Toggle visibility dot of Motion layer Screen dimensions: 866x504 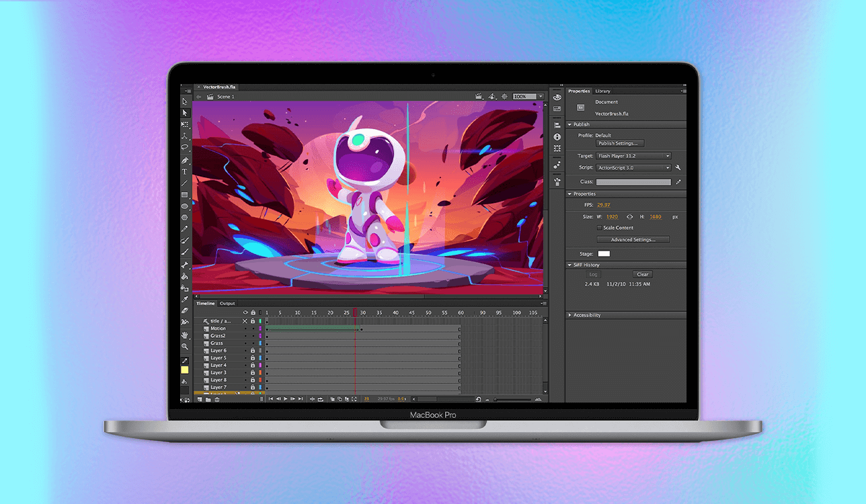245,329
